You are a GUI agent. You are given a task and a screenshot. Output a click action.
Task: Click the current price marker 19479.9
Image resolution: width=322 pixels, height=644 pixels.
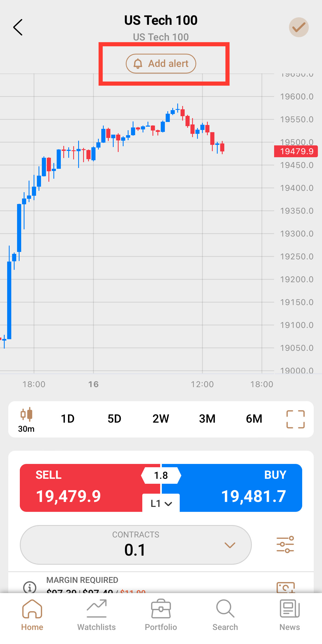296,151
